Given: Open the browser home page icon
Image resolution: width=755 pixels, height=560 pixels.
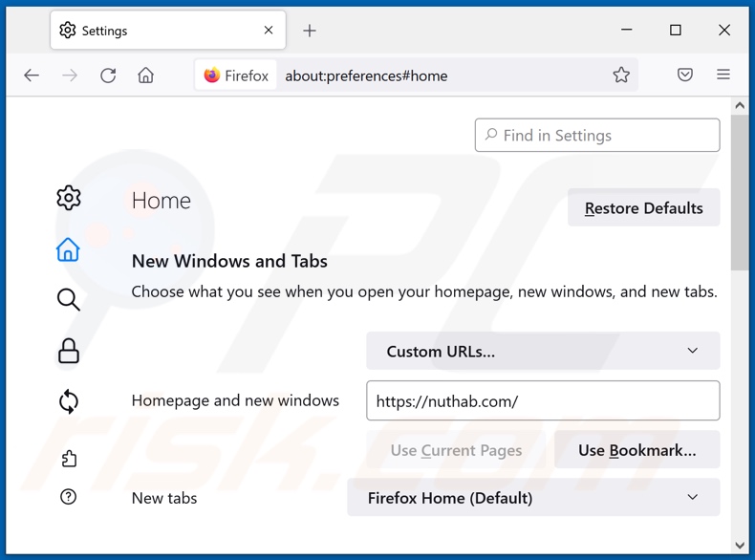Looking at the screenshot, I should click(145, 75).
